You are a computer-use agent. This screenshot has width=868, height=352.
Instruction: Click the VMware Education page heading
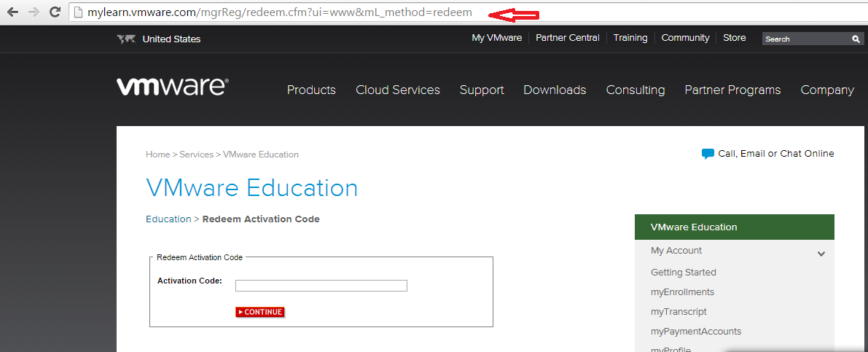pyautogui.click(x=252, y=187)
